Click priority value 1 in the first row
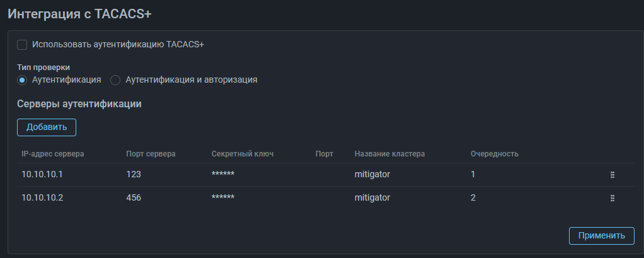The image size is (644, 258). [473, 175]
